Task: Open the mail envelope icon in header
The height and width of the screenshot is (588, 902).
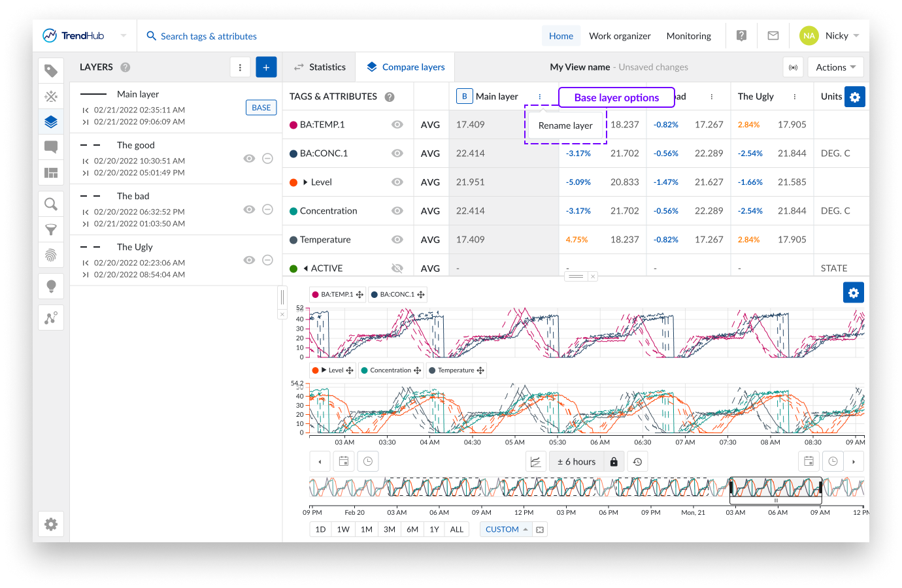Action: (x=773, y=36)
